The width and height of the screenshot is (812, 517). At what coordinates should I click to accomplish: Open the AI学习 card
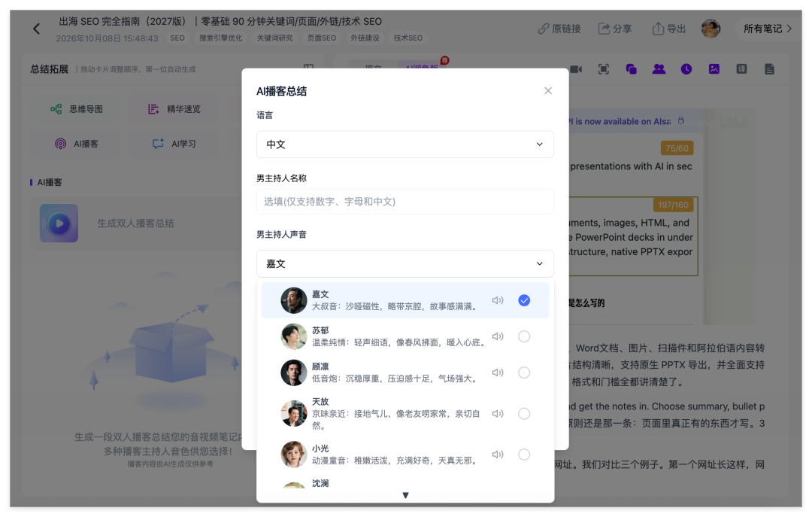pos(174,144)
